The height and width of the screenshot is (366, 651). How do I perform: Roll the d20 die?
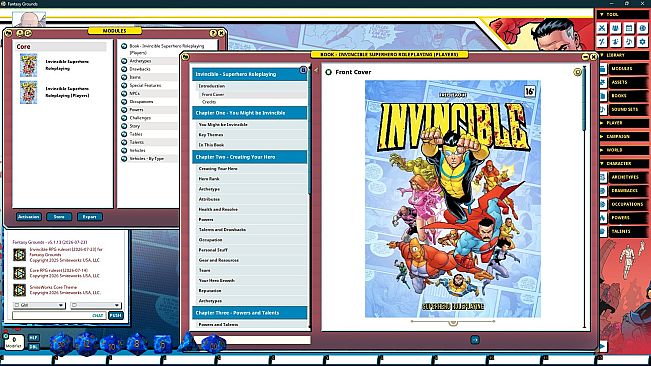61,344
